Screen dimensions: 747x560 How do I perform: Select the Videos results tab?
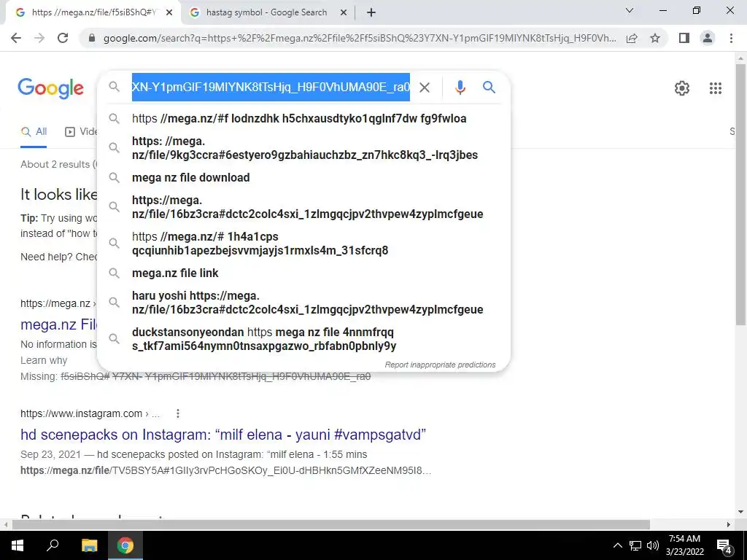click(81, 132)
